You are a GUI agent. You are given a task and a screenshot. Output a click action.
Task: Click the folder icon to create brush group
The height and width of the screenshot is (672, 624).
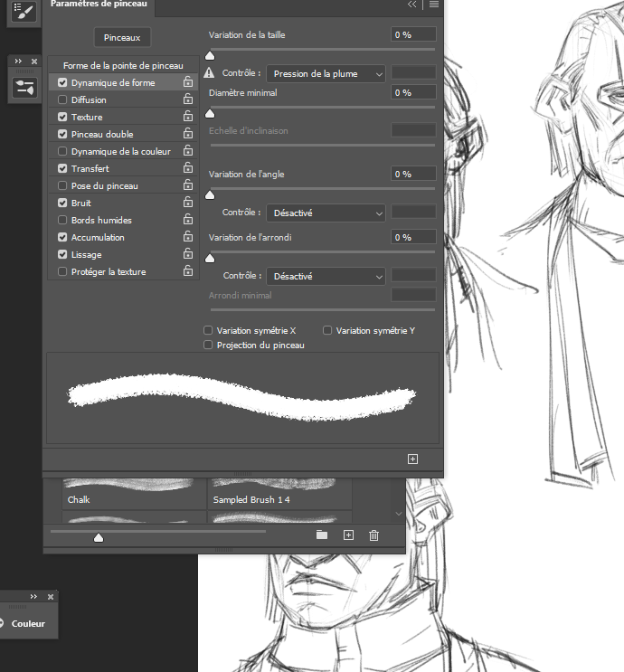tap(322, 535)
